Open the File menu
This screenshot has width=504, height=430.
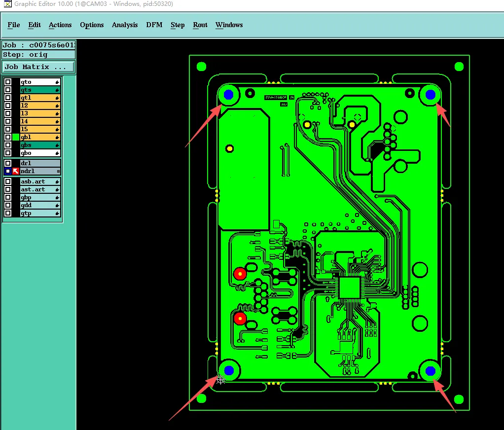point(14,25)
